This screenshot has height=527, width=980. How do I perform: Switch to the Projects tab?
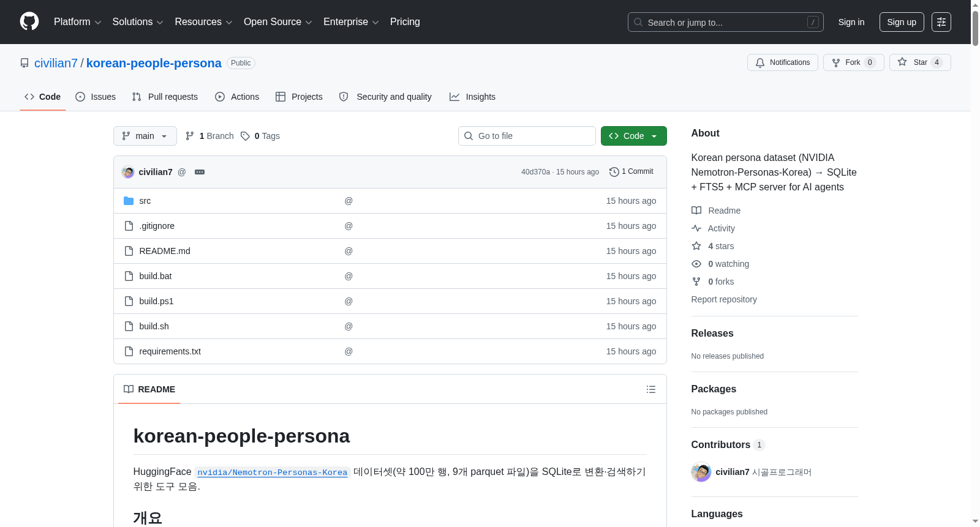tap(299, 97)
